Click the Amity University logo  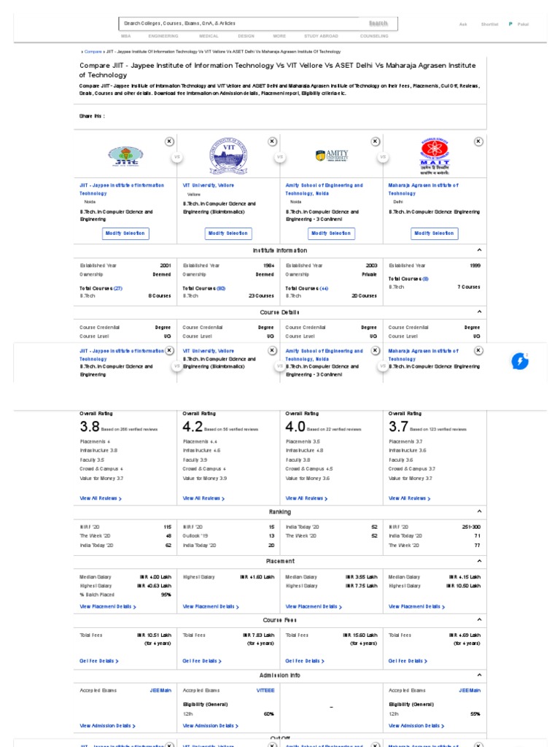(332, 155)
